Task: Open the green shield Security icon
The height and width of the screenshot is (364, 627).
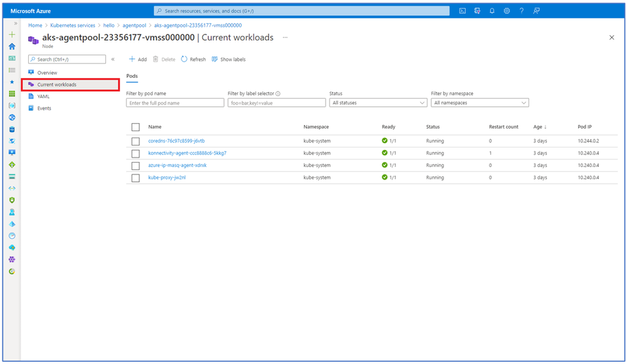Action: pos(12,200)
